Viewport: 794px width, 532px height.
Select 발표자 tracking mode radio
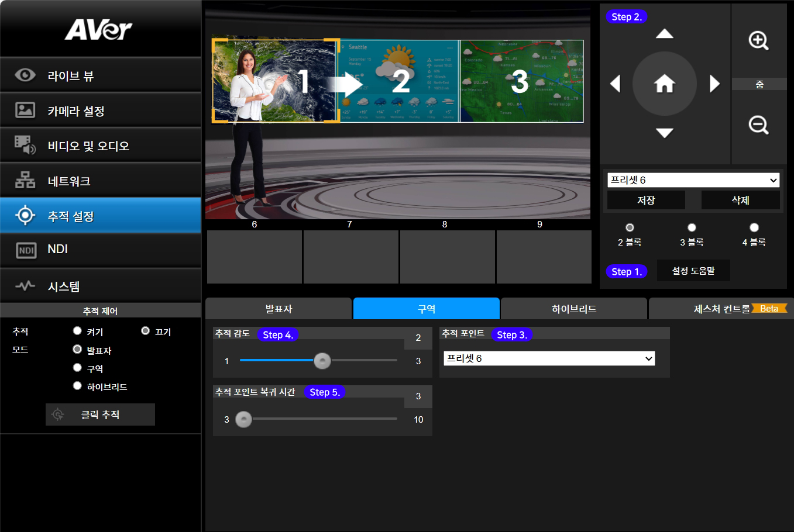pyautogui.click(x=77, y=350)
